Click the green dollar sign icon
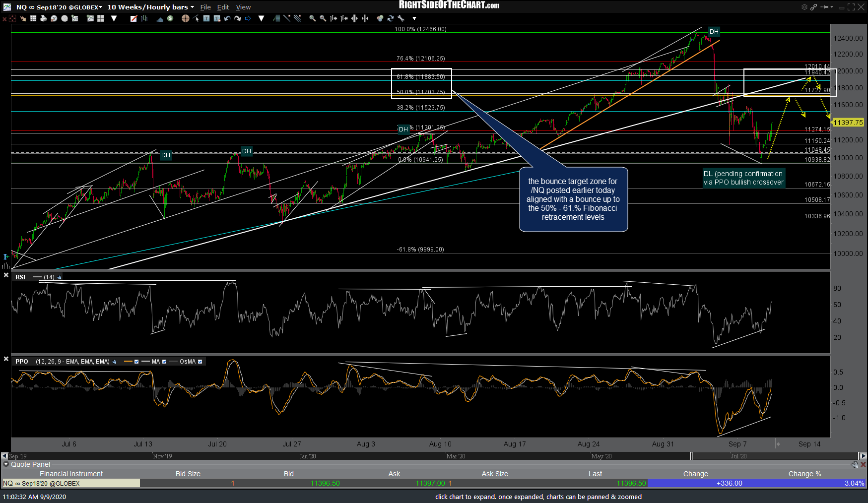This screenshot has height=503, width=868. (170, 18)
